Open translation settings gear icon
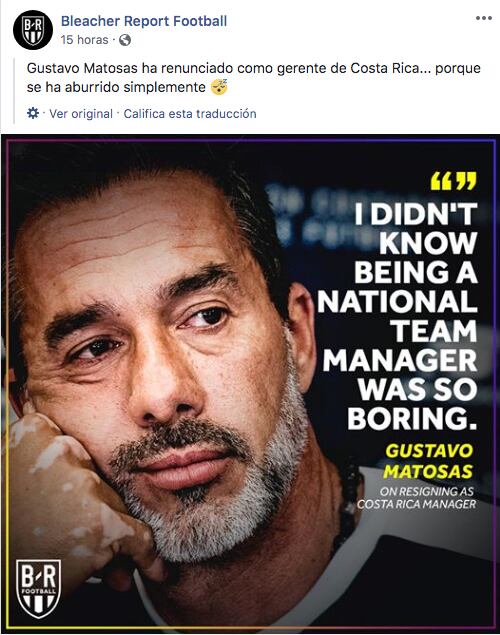Image resolution: width=500 pixels, height=635 pixels. point(33,113)
